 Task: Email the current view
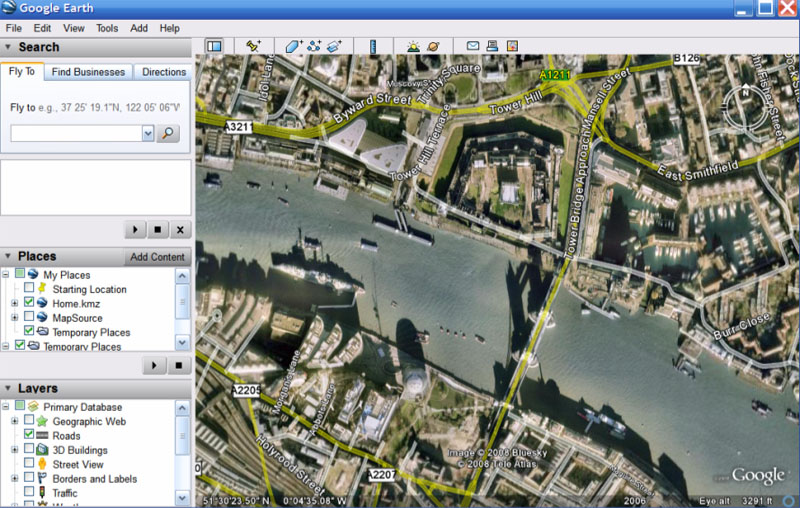pyautogui.click(x=473, y=46)
